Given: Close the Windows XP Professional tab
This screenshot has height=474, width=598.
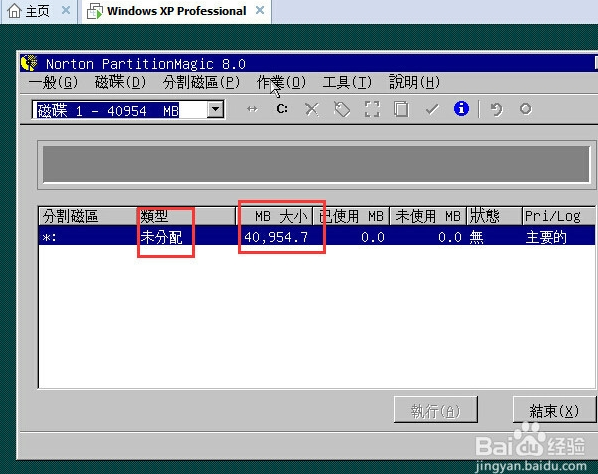Looking at the screenshot, I should click(x=260, y=10).
